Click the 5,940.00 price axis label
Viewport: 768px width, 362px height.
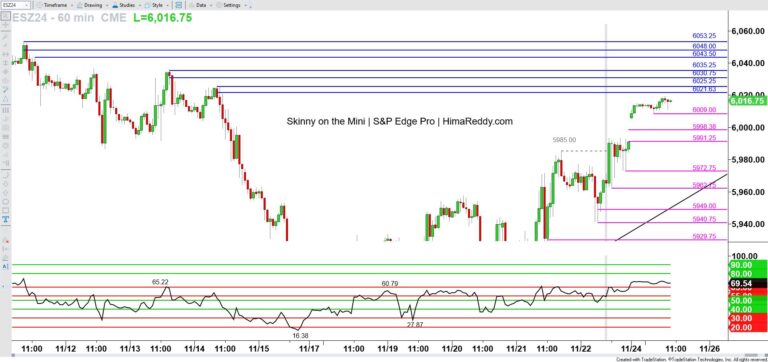click(x=748, y=224)
